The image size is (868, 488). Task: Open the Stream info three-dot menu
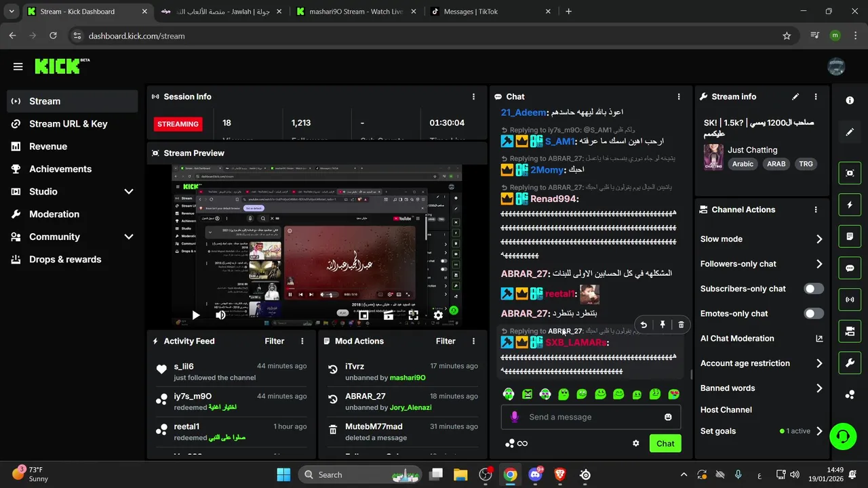pyautogui.click(x=816, y=97)
